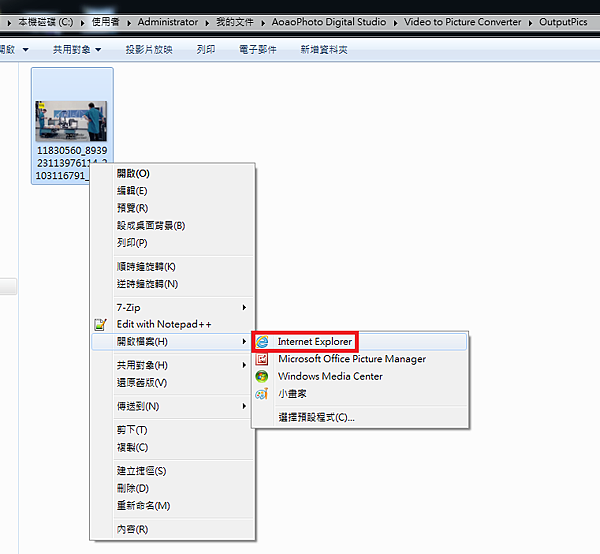Screen dimensions: 600x554
Task: Select 開啟(O) in the context menu
Action: click(x=173, y=174)
